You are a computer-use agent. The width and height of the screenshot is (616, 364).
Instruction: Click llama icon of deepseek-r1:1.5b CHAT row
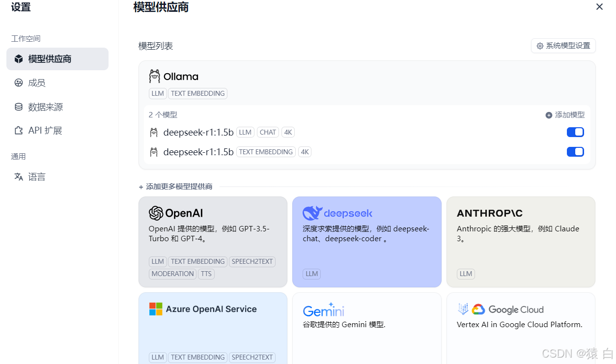154,132
